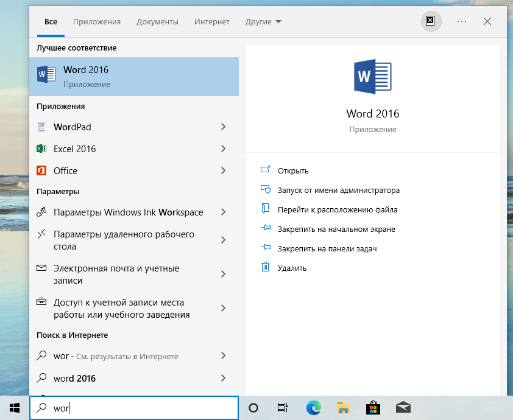Click the large Word 2016 logo in preview
Viewport: 513px width, 420px height.
click(373, 77)
